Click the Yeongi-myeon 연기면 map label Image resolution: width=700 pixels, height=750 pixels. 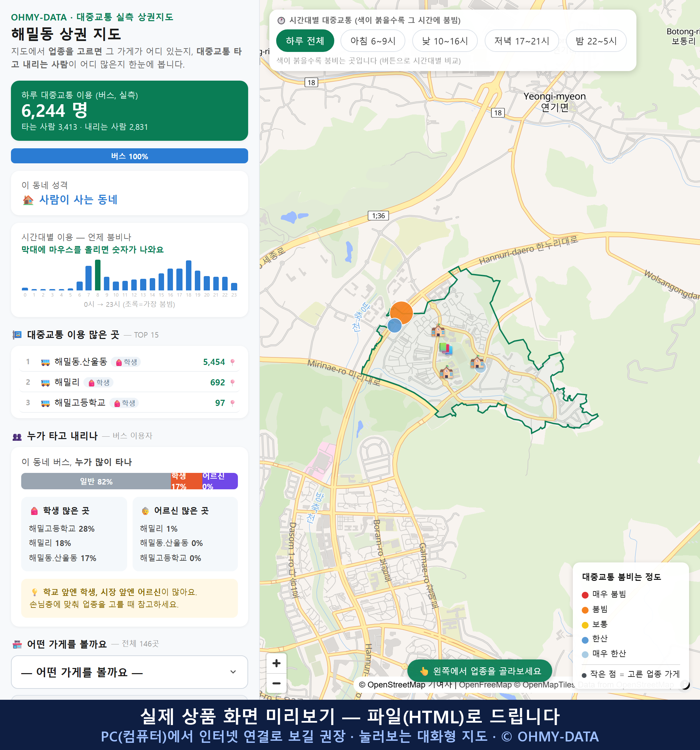[x=554, y=102]
